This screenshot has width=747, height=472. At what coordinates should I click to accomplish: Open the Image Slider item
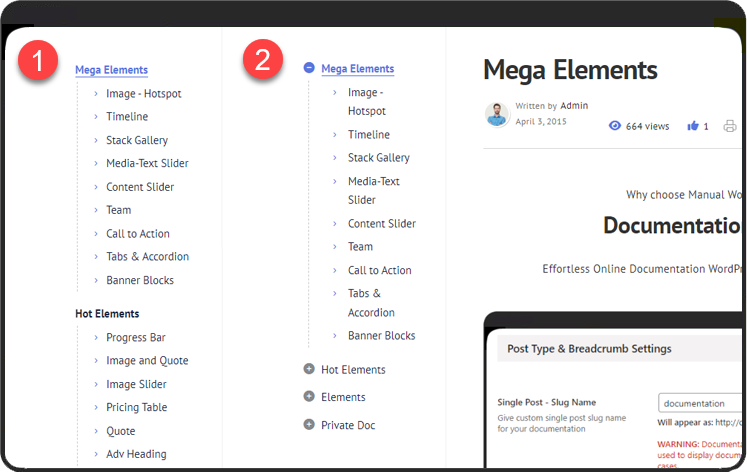[136, 384]
